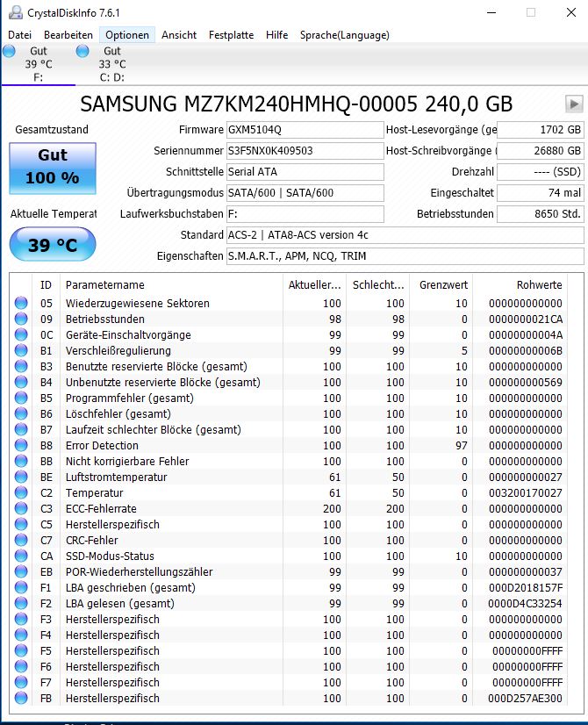This screenshot has width=588, height=725.
Task: Open the Optionen menu
Action: [127, 35]
